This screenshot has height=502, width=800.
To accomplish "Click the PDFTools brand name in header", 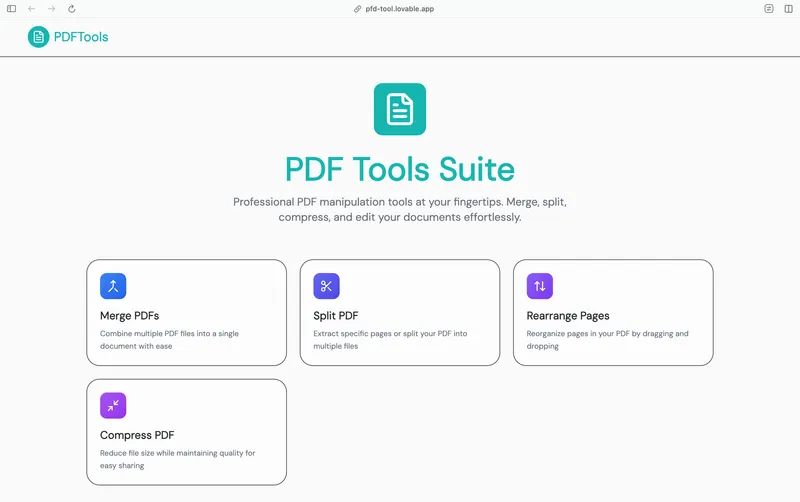I will 81,37.
